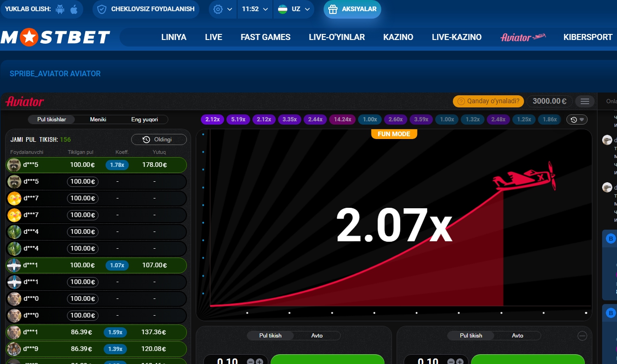
Task: Switch right bet panel to Avto mode
Action: (517, 336)
